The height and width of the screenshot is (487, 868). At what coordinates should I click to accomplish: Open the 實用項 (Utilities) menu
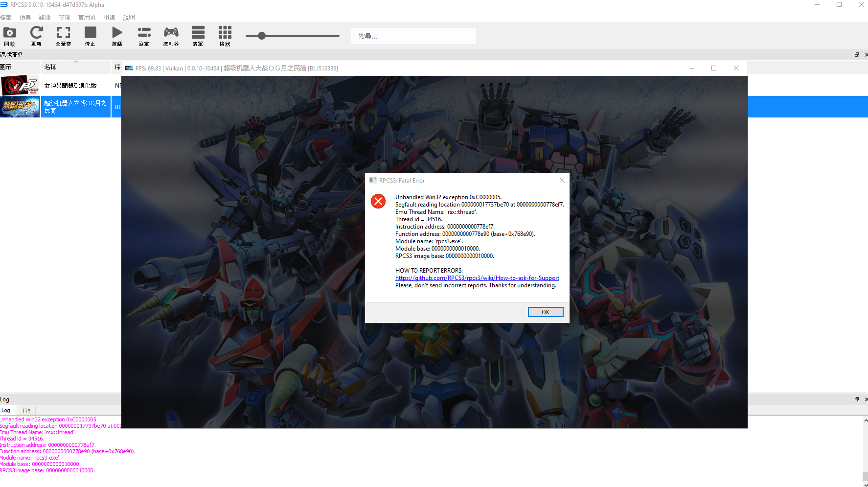point(87,18)
